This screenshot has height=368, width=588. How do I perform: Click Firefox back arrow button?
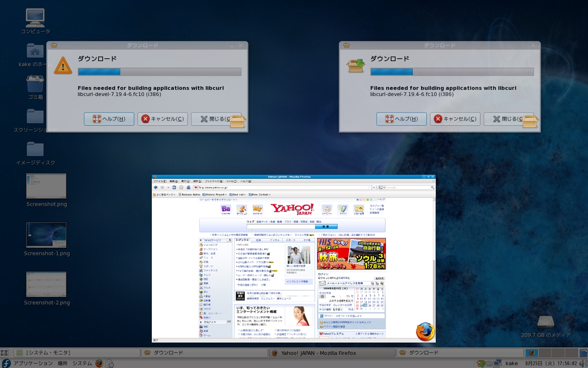(156, 187)
